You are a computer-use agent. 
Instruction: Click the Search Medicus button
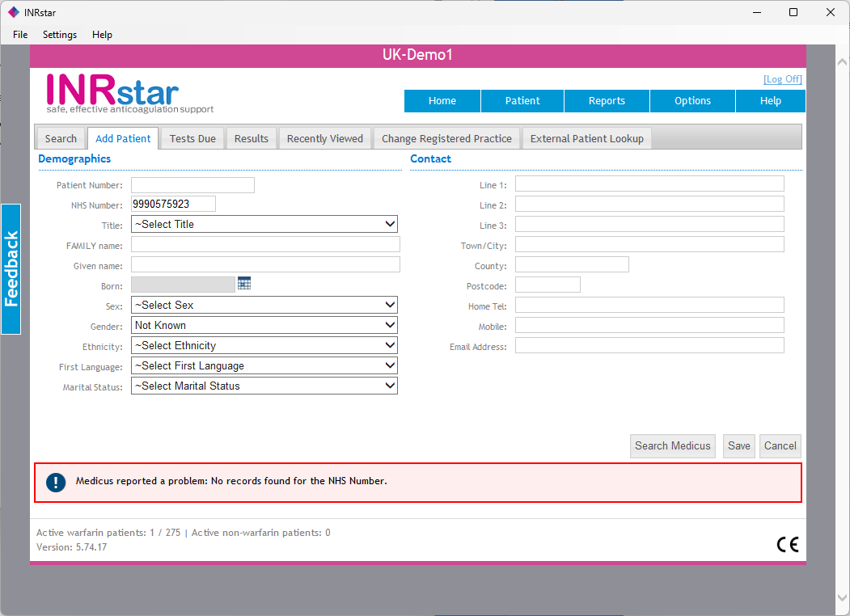pyautogui.click(x=673, y=446)
